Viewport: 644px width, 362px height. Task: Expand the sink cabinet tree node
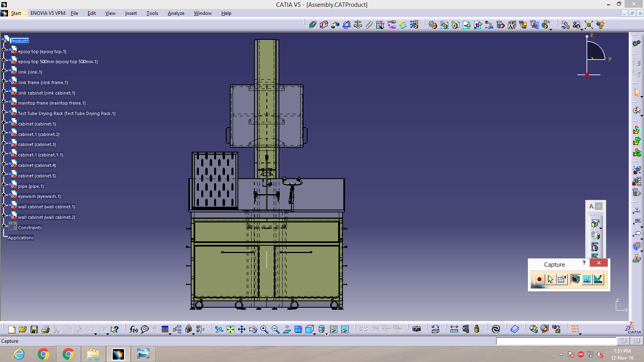pyautogui.click(x=4, y=91)
